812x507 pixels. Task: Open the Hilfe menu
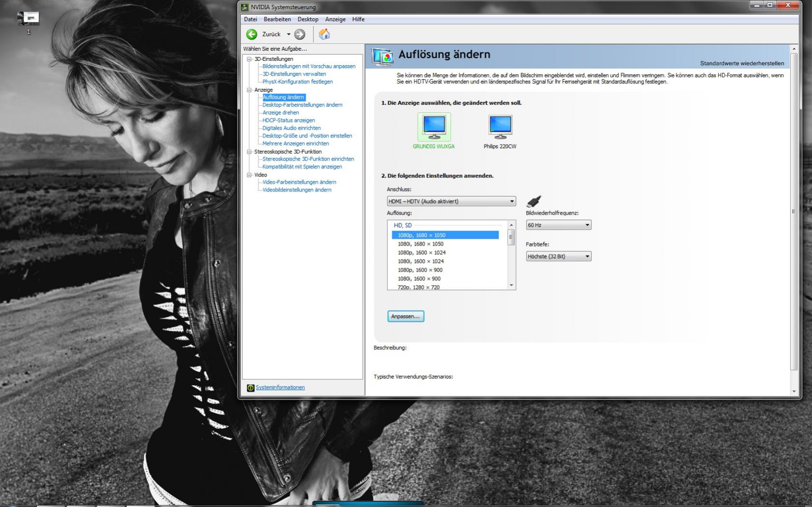pos(358,19)
